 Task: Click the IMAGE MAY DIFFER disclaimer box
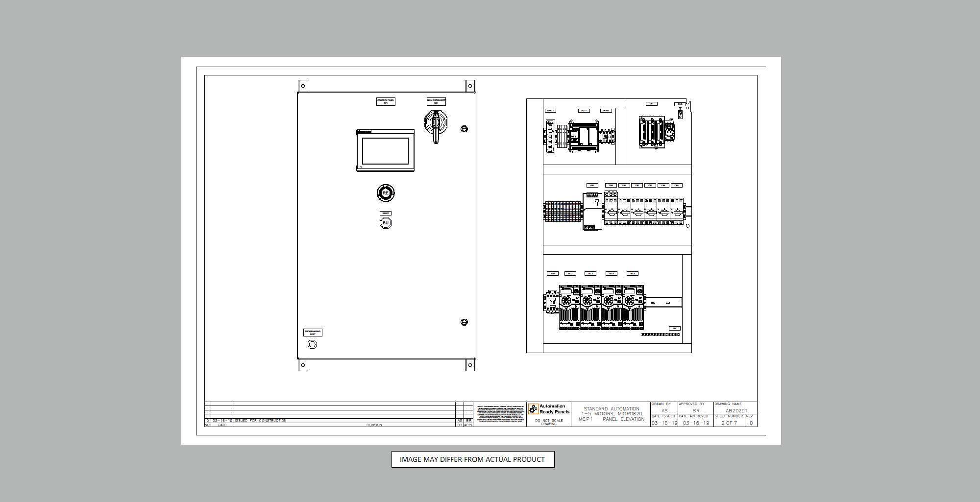473,459
